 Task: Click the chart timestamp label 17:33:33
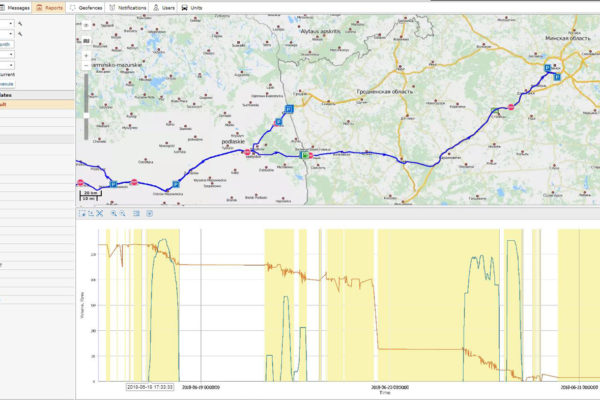tap(149, 385)
